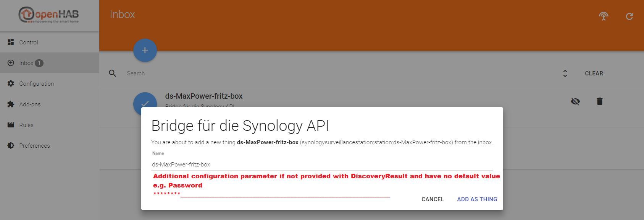Click the openHAB logo
Screen dimensions: 644x220
click(49, 15)
